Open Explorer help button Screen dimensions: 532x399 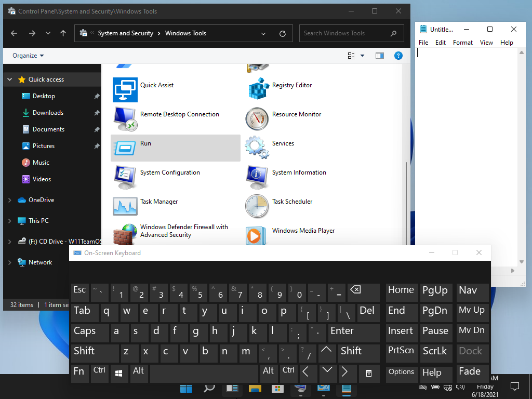pos(398,56)
